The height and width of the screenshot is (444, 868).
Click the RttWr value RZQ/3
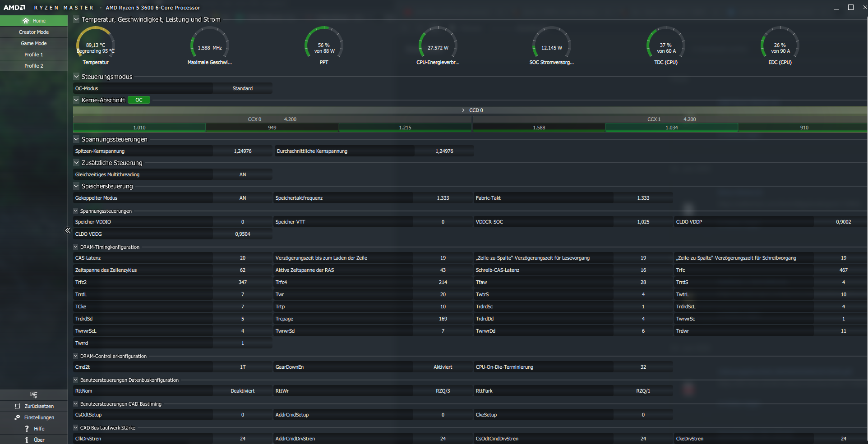tap(443, 391)
